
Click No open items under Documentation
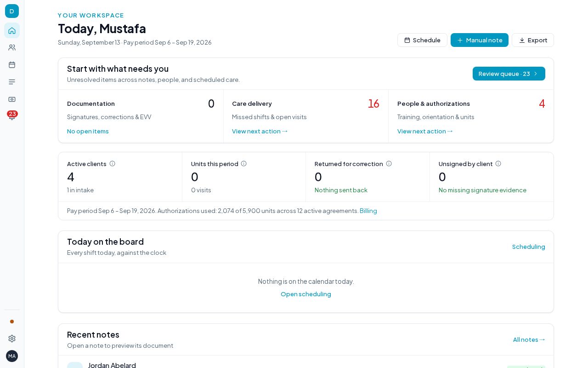88,131
